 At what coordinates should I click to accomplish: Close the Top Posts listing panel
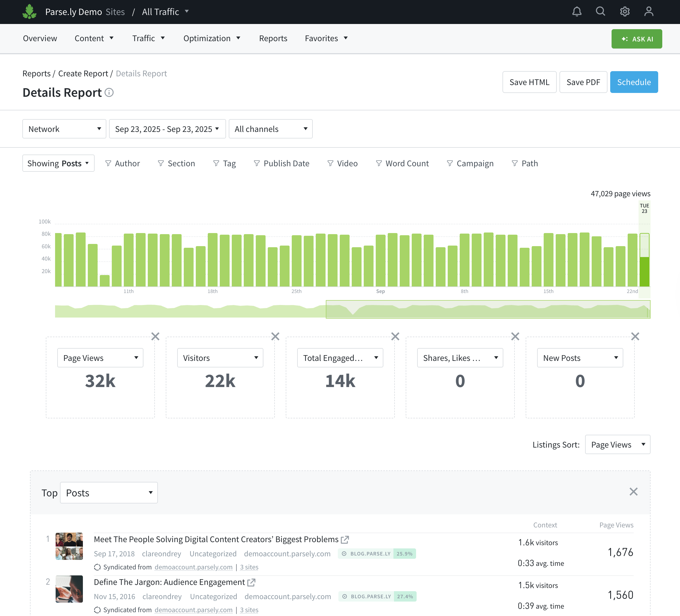point(633,492)
